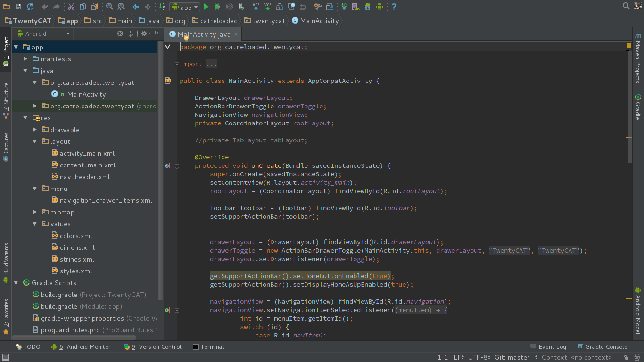
Task: Click the Synchronize refresh icon in toolbar
Action: pos(30,7)
